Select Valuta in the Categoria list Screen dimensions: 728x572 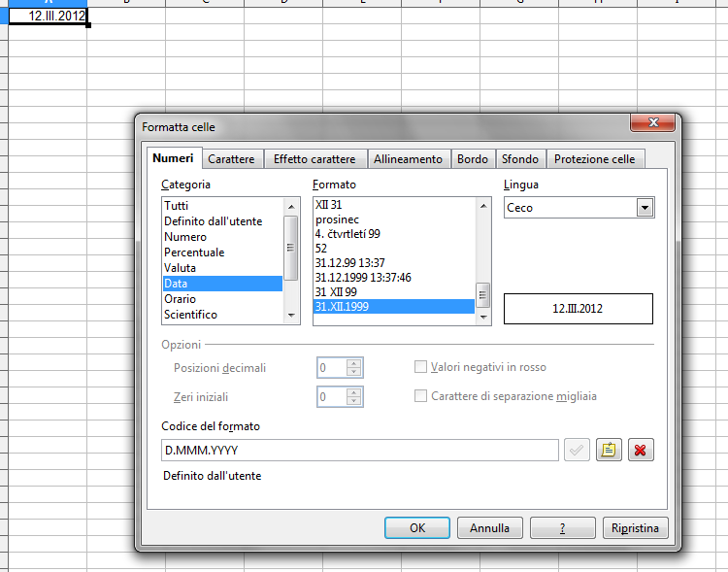[181, 268]
